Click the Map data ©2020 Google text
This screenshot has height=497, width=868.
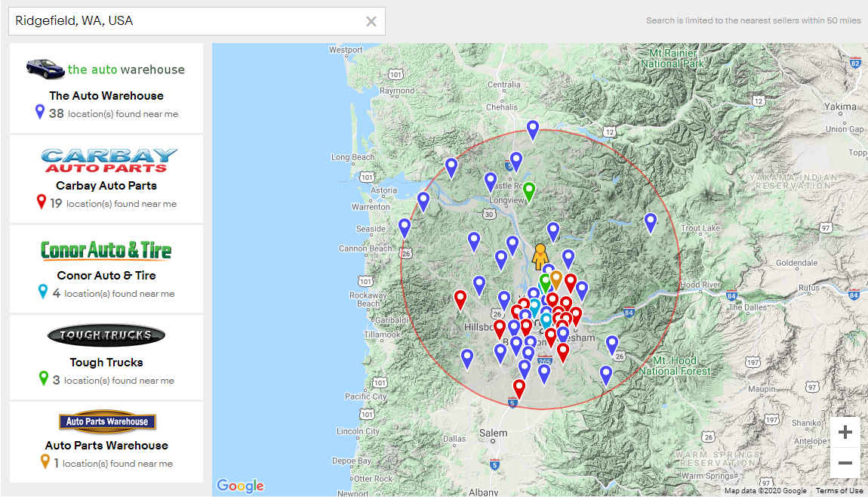765,491
